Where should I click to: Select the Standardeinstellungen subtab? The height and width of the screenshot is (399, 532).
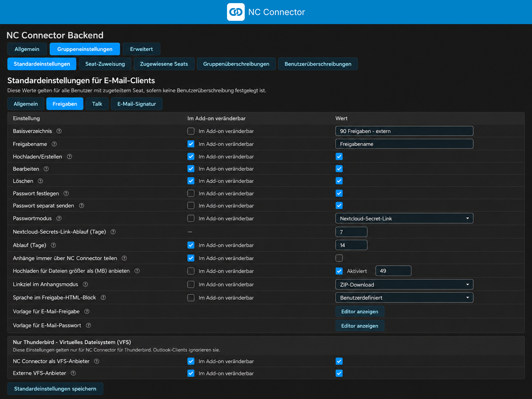42,64
